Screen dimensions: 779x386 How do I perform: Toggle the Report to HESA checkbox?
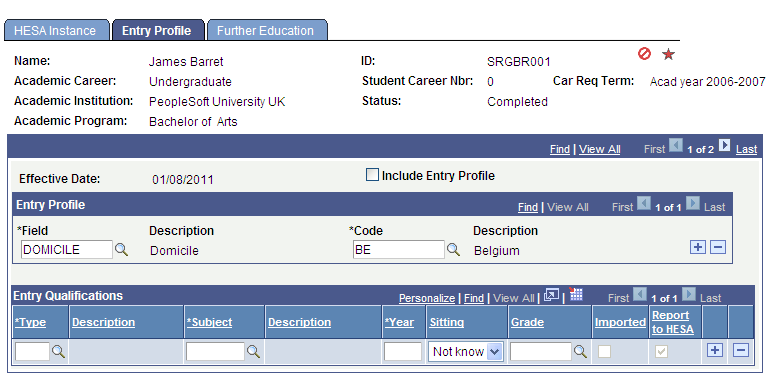pyautogui.click(x=661, y=352)
